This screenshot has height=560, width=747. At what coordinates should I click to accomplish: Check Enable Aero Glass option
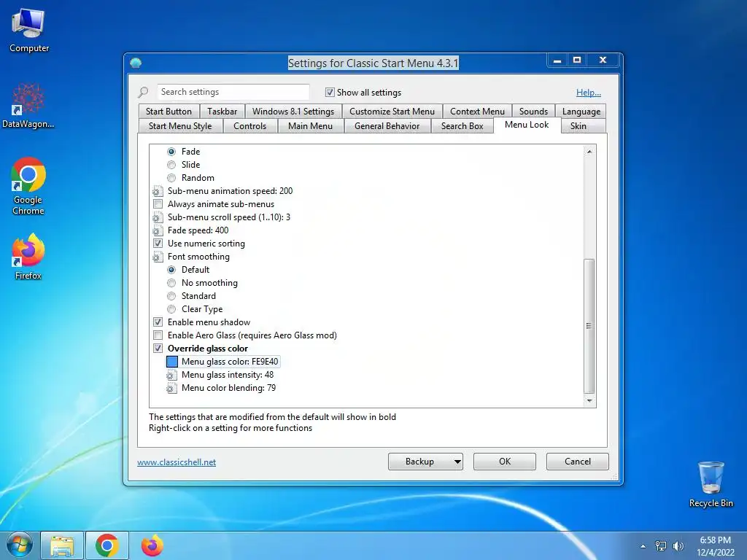158,335
